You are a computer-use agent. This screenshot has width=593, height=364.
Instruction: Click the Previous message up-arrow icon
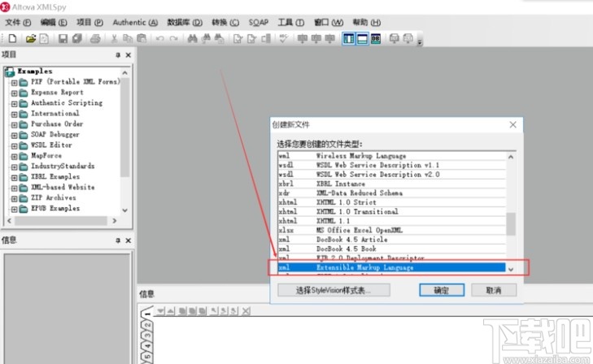coord(171,311)
